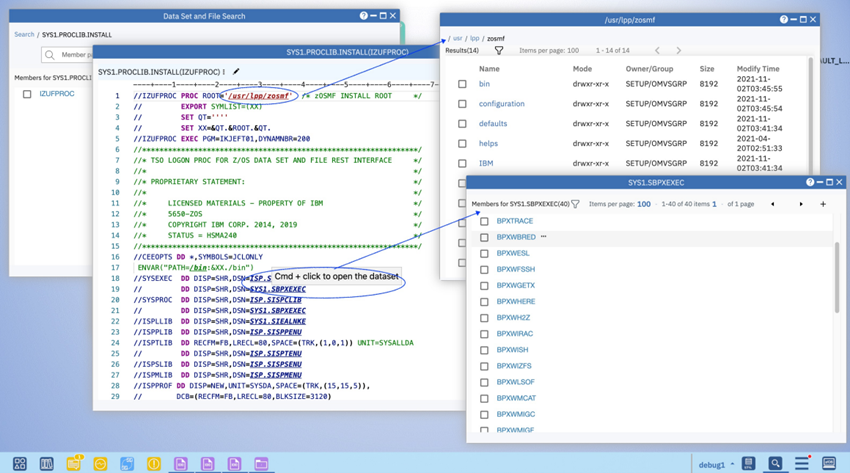Open the yellow notes icon with badge
Image resolution: width=850 pixels, height=473 pixels.
coord(74,463)
